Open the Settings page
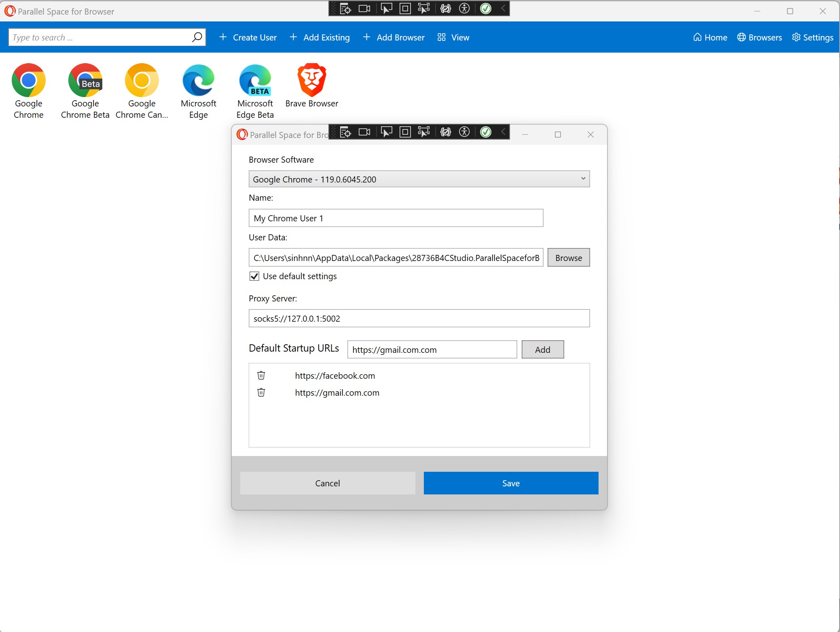The width and height of the screenshot is (840, 632). click(812, 37)
